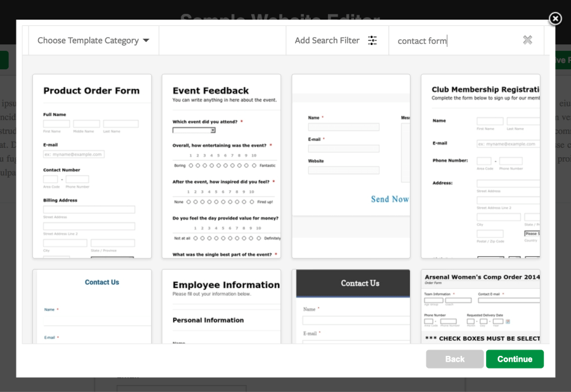This screenshot has width=571, height=392.
Task: Select the Club Membership Registration template
Action: click(481, 166)
